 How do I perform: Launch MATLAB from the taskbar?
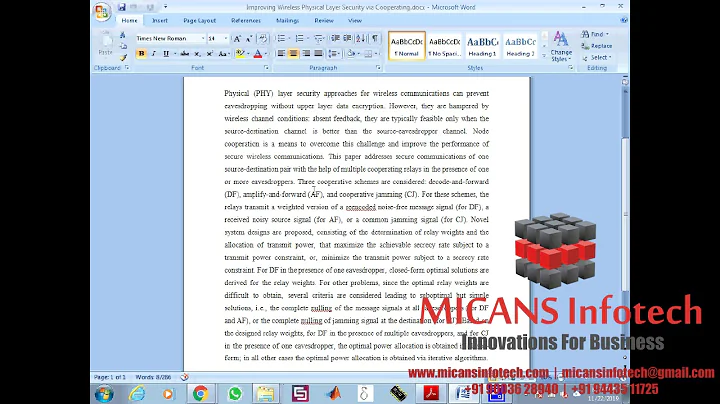click(334, 393)
